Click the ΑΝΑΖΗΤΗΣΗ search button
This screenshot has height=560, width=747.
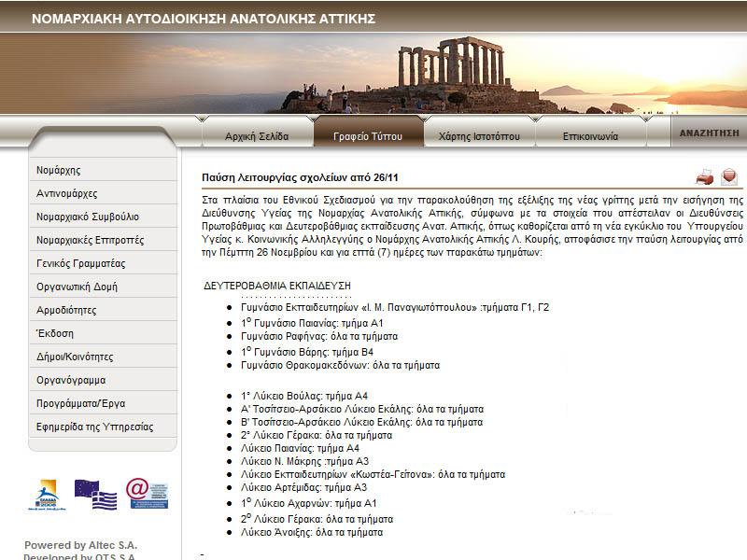[709, 133]
